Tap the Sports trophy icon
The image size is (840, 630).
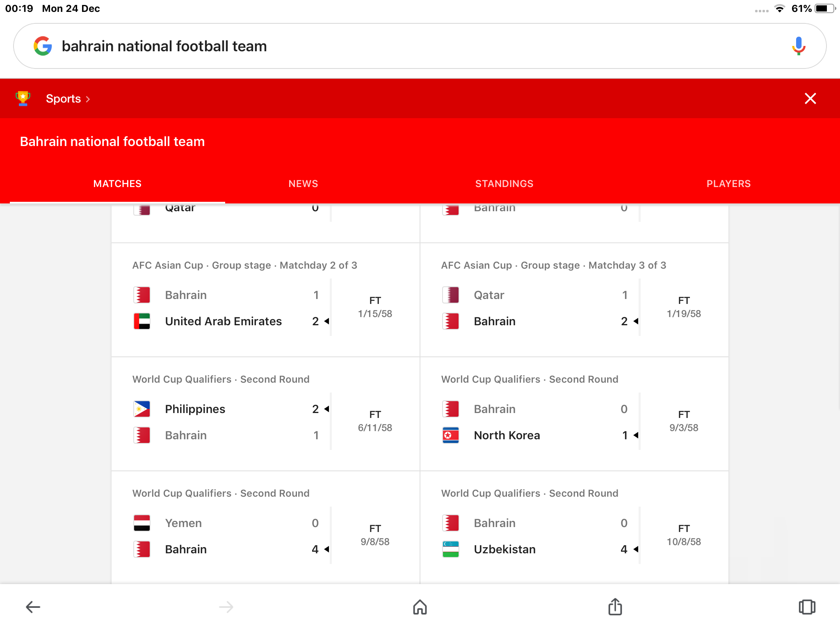[x=23, y=98]
